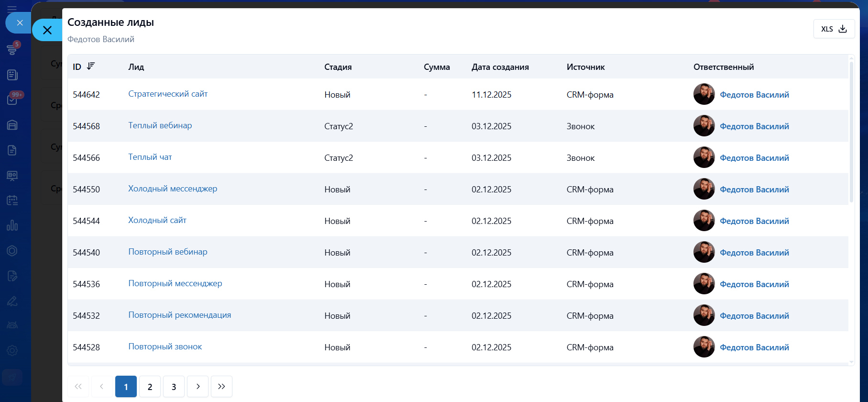
Task: Open the Стратегический сайт lead
Action: tap(168, 94)
